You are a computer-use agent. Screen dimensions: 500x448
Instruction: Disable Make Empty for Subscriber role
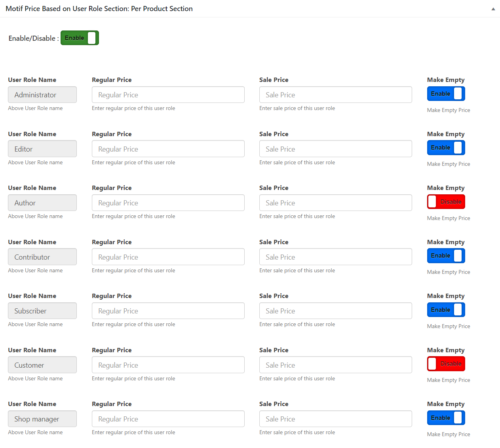446,309
